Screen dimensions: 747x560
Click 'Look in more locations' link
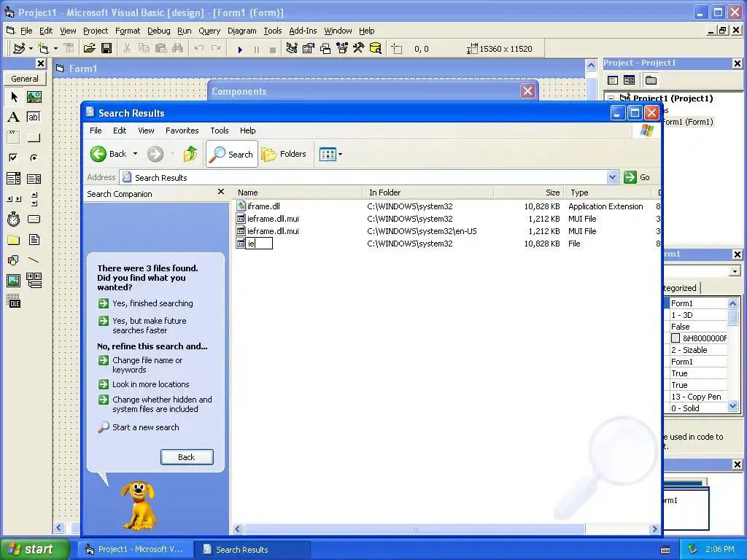(x=150, y=384)
